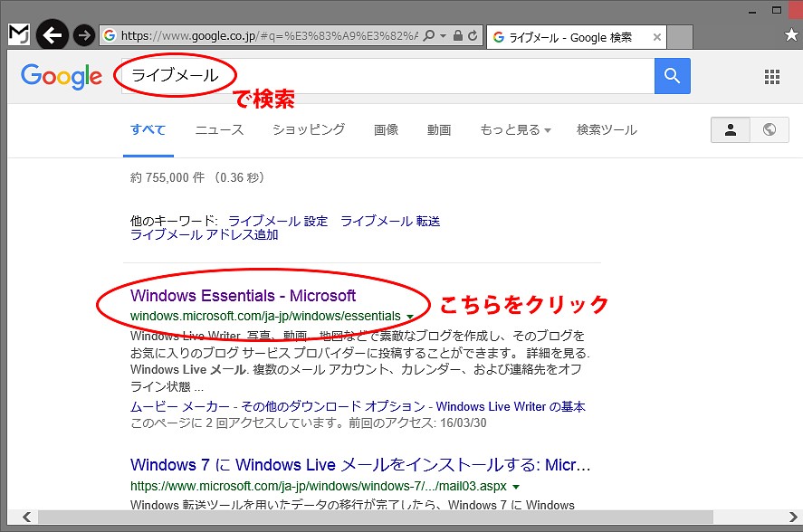803x532 pixels.
Task: Open the Windows Live Writer の基本 sublink
Action: pos(511,406)
